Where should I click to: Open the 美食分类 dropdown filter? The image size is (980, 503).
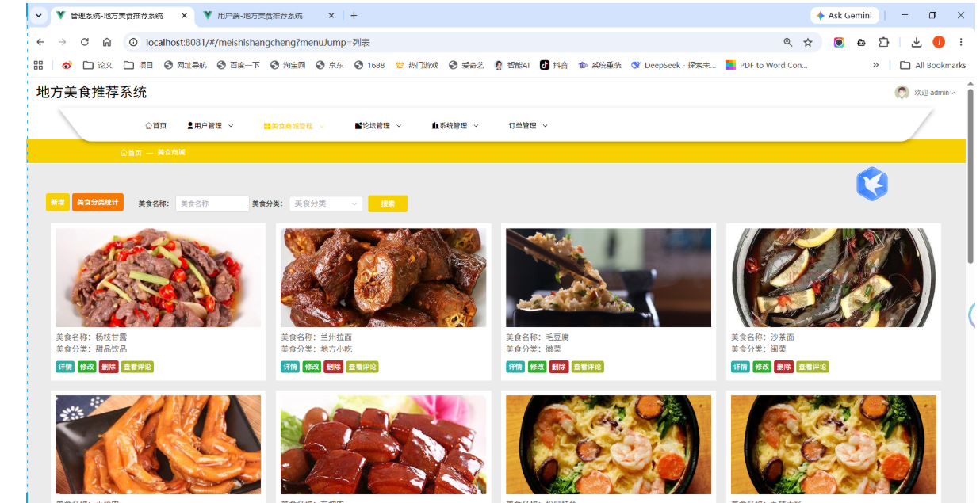pyautogui.click(x=326, y=204)
